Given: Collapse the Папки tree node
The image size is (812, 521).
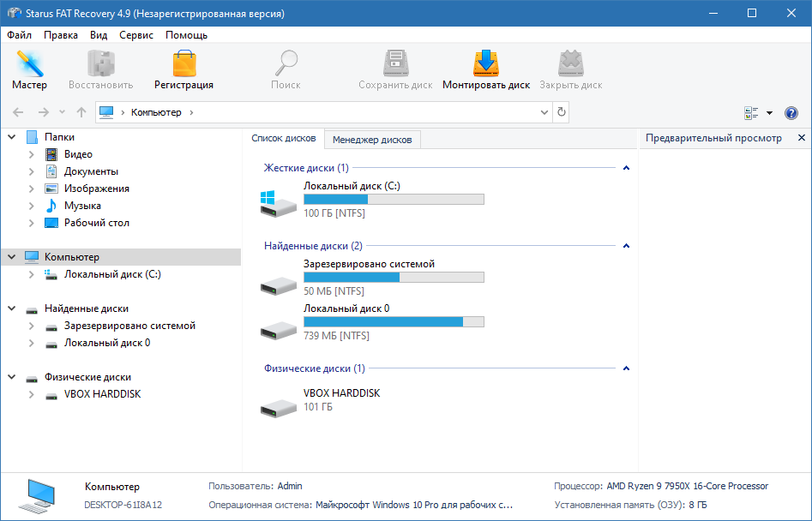Looking at the screenshot, I should pos(12,137).
